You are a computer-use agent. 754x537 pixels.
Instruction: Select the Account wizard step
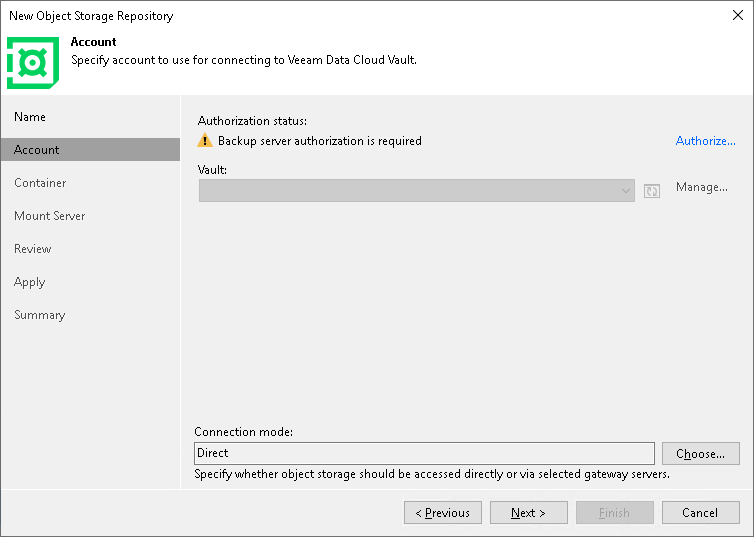coord(37,150)
